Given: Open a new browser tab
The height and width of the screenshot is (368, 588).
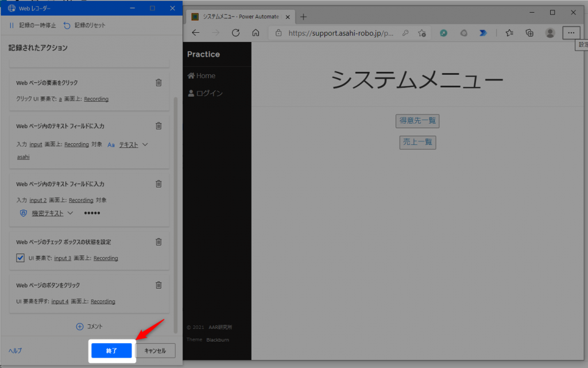Looking at the screenshot, I should 303,17.
